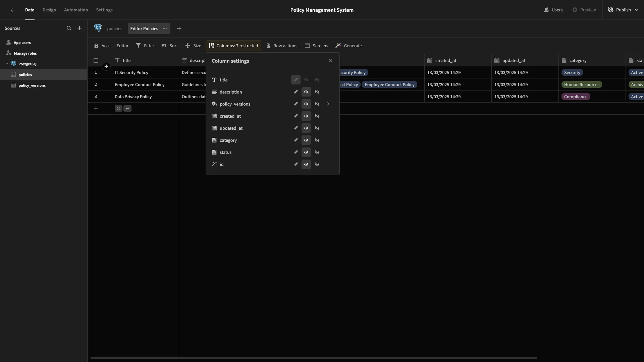Hide the policy_versions column

(x=317, y=104)
